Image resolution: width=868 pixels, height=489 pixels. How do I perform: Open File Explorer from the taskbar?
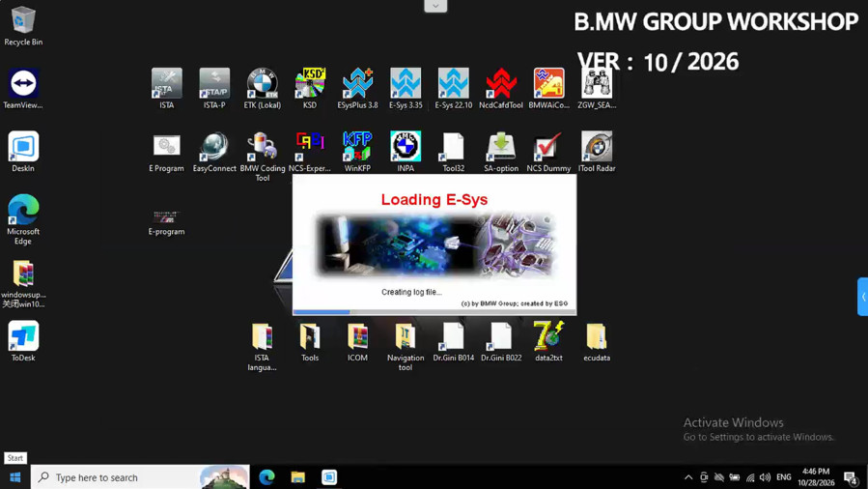[x=297, y=477]
